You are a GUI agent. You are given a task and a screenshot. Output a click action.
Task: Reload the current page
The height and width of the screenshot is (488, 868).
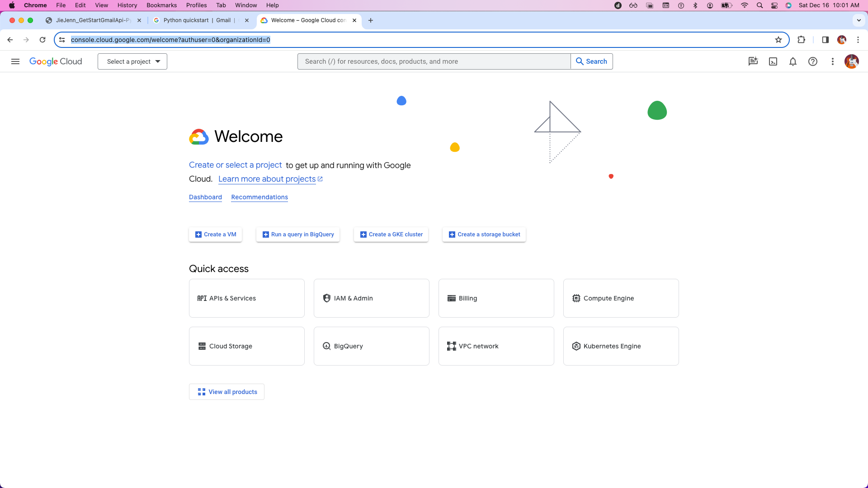pos(42,40)
